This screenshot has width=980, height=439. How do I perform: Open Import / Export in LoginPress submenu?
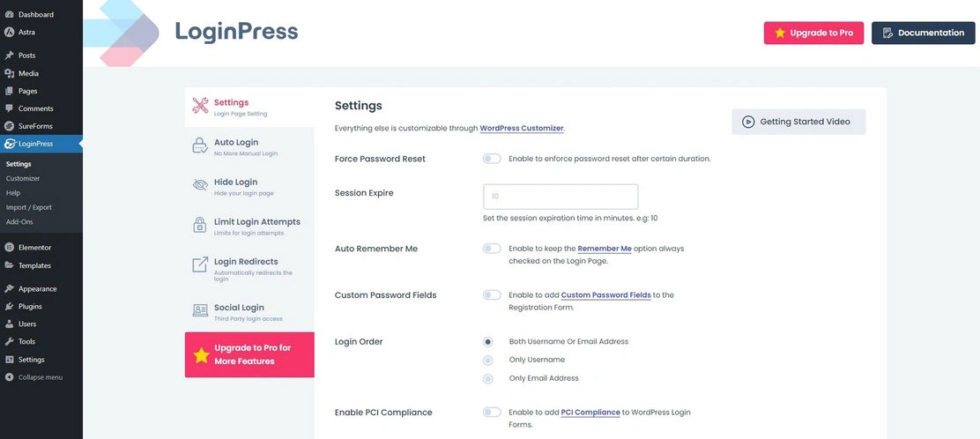tap(29, 207)
